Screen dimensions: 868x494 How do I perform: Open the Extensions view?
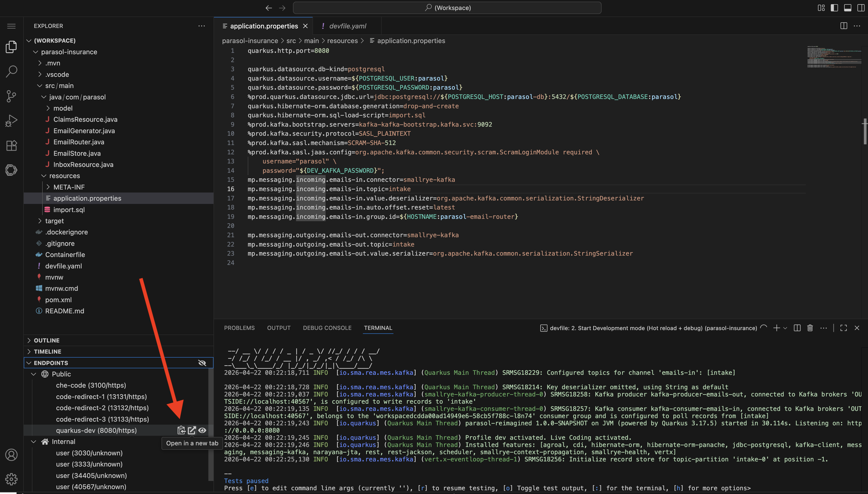(x=11, y=145)
